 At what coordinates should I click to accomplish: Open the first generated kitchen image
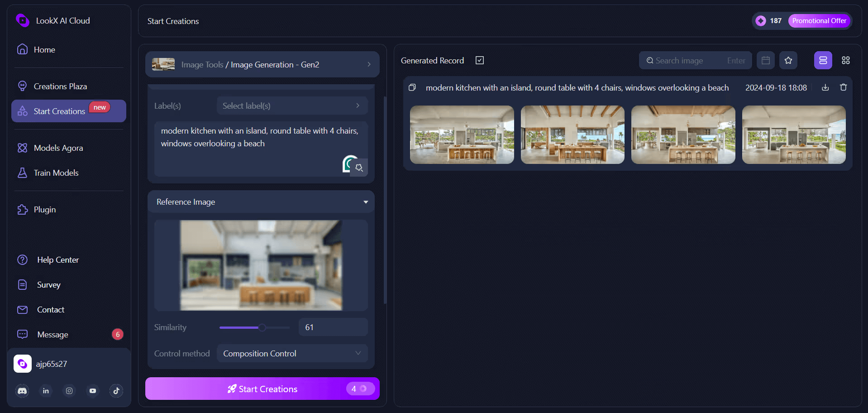pos(462,134)
